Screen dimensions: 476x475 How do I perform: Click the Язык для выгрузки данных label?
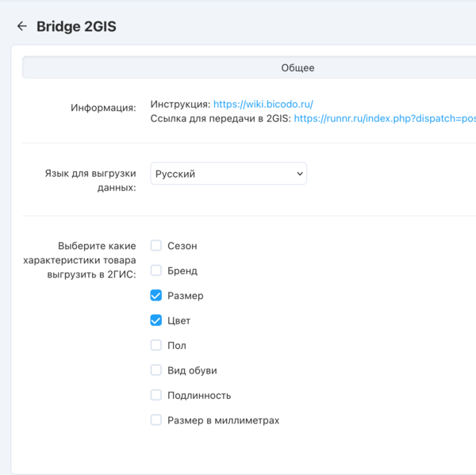coord(90,181)
